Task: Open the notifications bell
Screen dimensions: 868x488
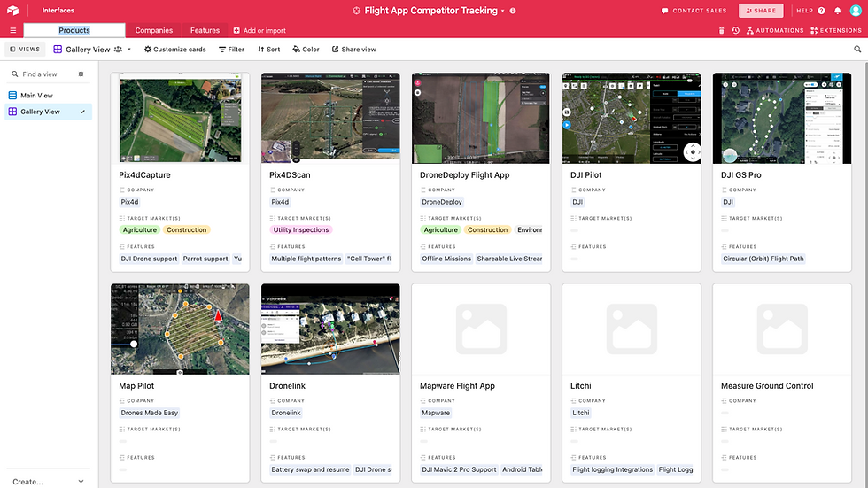Action: (x=838, y=11)
